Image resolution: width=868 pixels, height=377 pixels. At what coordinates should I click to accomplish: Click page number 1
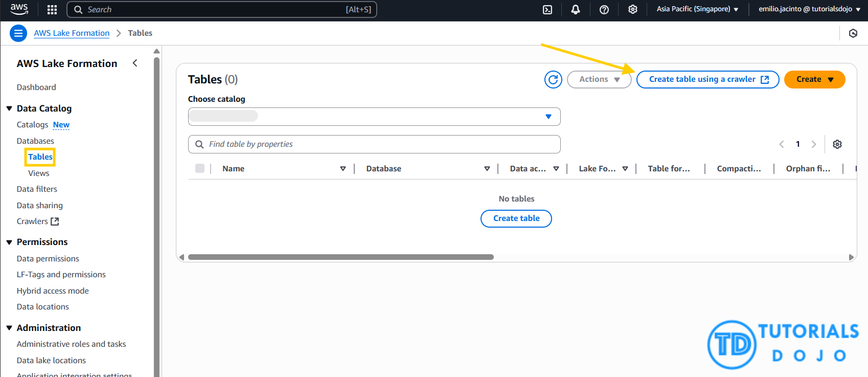798,144
